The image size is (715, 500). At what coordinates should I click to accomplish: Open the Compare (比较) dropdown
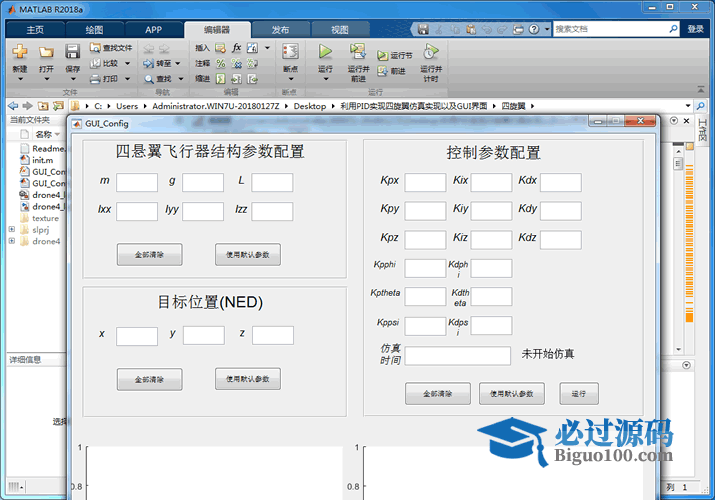click(127, 63)
